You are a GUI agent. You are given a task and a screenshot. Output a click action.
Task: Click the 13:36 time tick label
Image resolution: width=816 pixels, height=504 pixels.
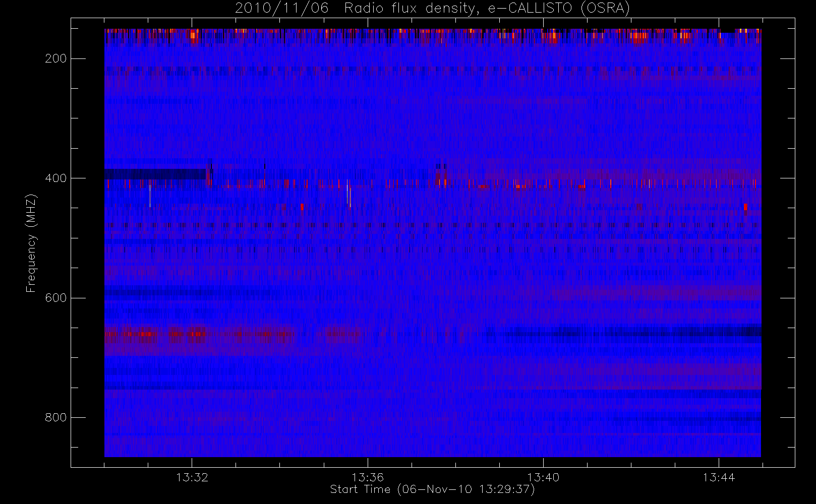click(x=368, y=477)
